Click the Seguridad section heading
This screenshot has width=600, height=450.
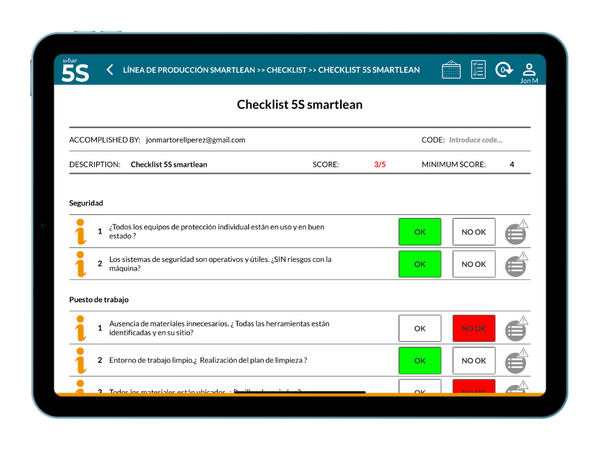[x=86, y=203]
